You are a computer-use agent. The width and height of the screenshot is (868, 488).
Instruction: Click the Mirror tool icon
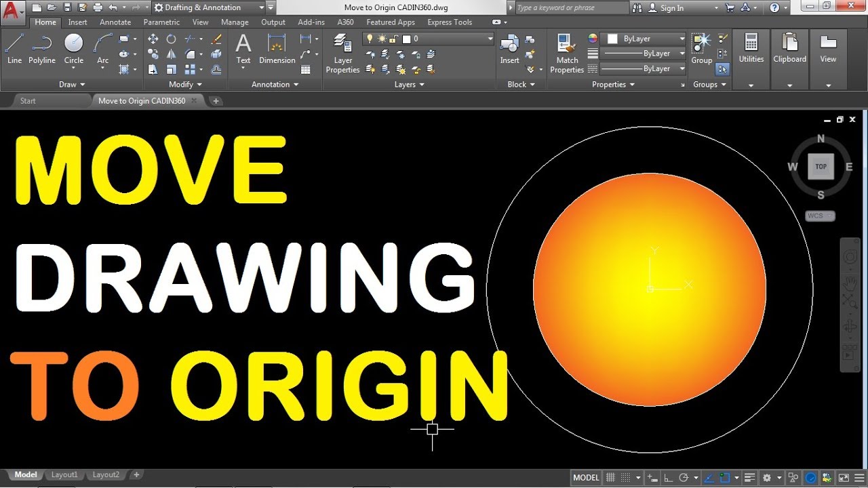172,54
